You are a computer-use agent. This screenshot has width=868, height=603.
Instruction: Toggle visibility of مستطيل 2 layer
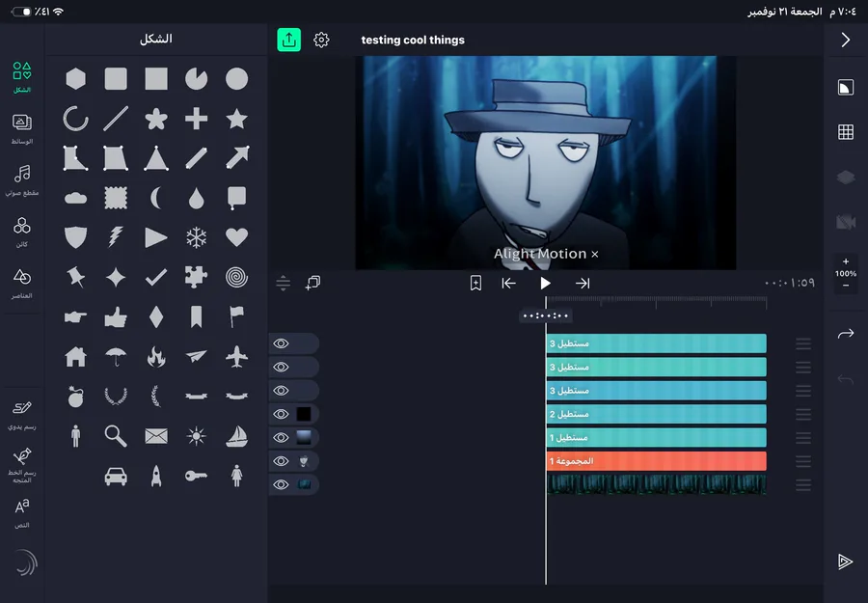click(282, 414)
